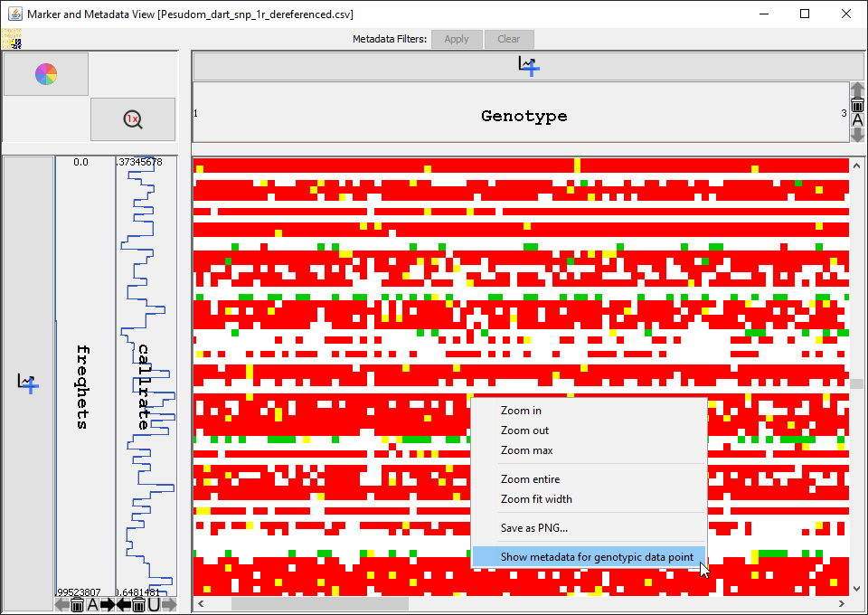
Task: Click the horizontal scrollbar right arrow
Action: (x=842, y=603)
